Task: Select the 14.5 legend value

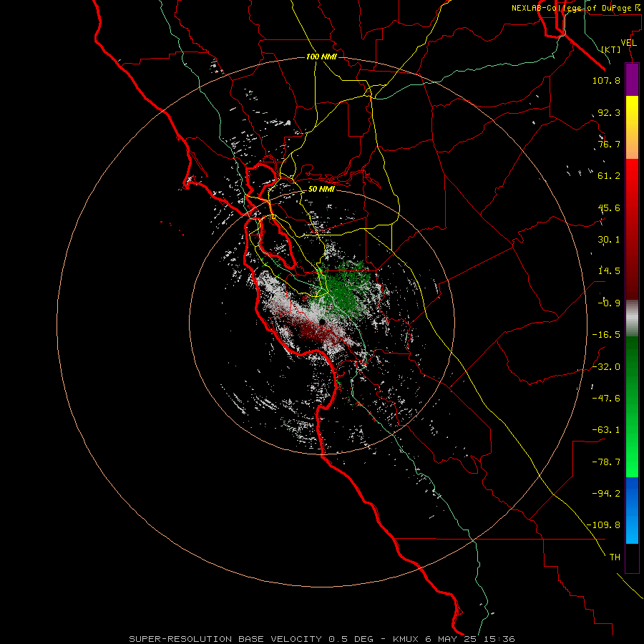Action: [609, 271]
